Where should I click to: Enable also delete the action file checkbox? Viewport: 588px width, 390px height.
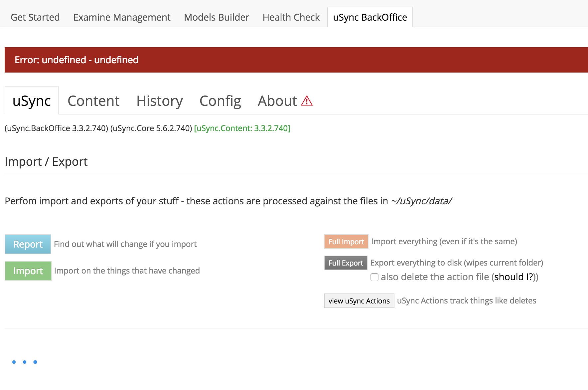(x=374, y=277)
